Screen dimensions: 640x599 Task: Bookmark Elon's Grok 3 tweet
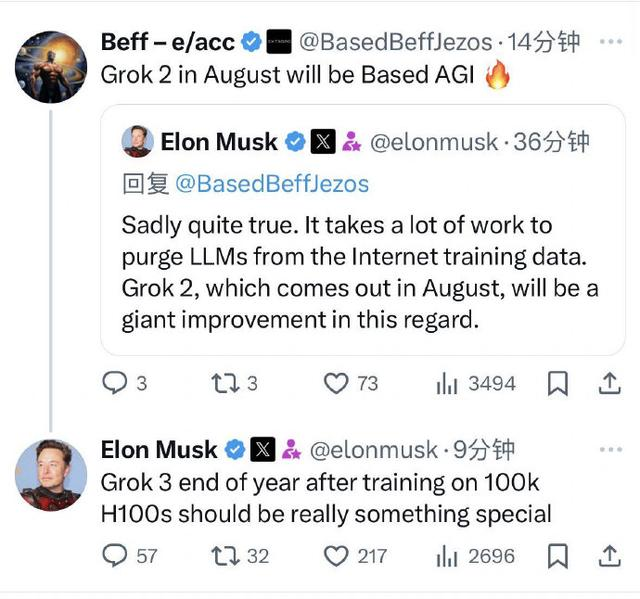click(x=558, y=555)
